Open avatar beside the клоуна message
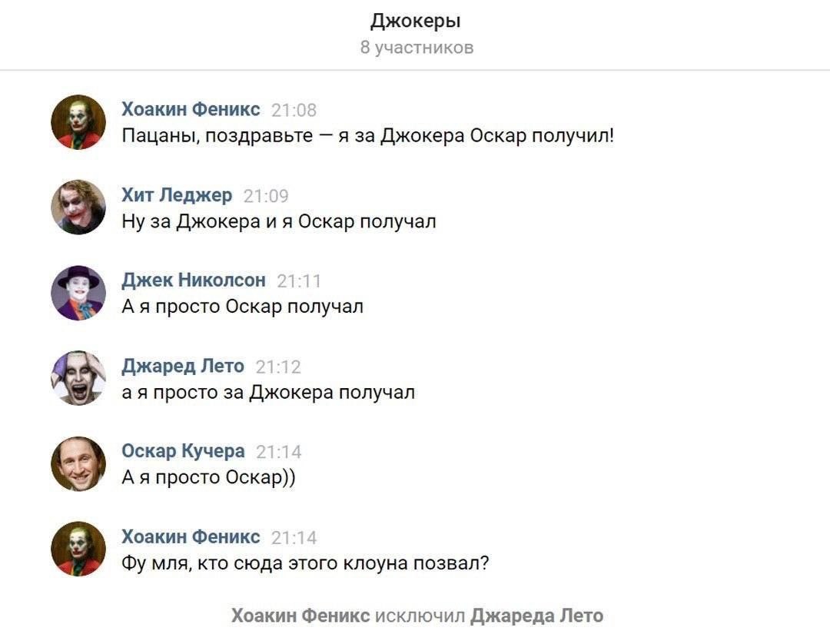This screenshot has width=830, height=644. tap(78, 549)
